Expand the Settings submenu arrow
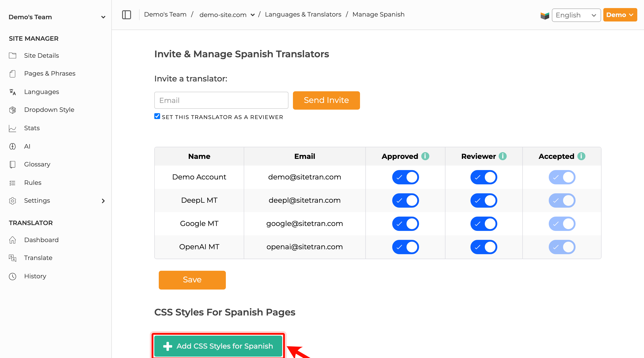This screenshot has height=358, width=644. (x=103, y=201)
